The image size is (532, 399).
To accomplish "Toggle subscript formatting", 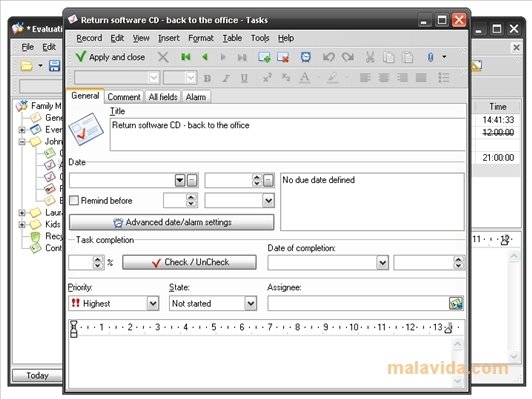I will tap(286, 78).
